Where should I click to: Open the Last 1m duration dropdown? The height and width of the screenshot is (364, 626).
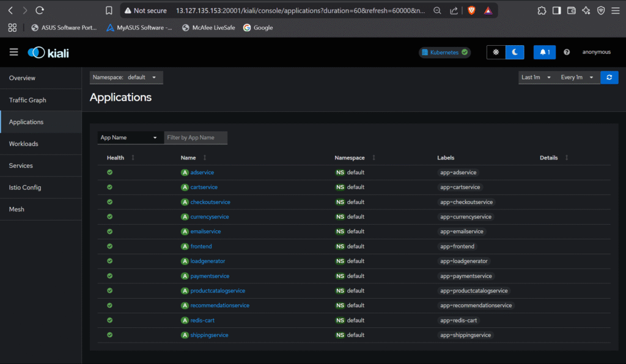pos(536,78)
